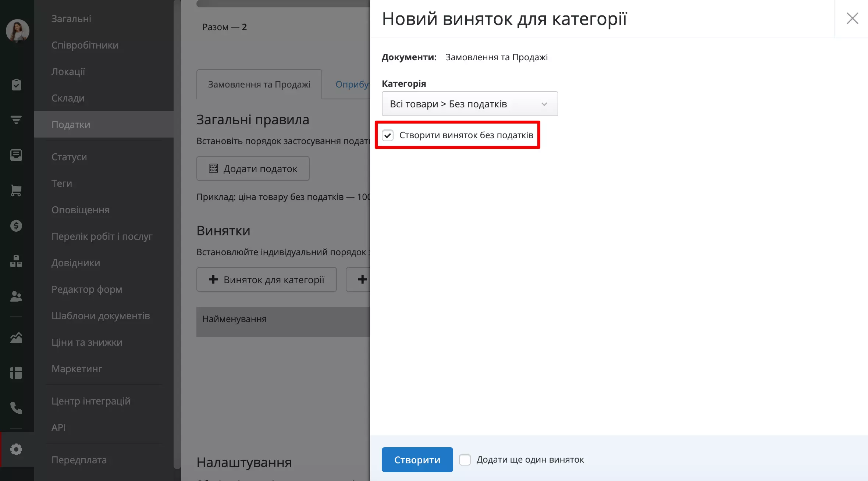Open the warehouse boxes icon in sidebar
868x481 pixels.
(16, 261)
